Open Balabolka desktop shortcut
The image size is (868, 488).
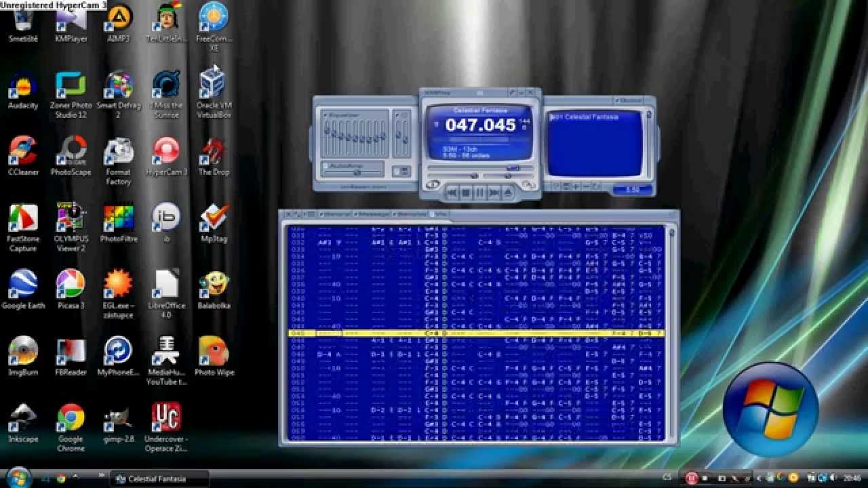tap(214, 290)
